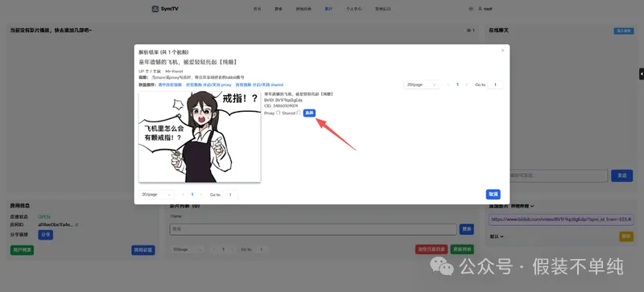This screenshot has width=644, height=292.
Task: Focus the chat message input field
Action: [x=558, y=176]
